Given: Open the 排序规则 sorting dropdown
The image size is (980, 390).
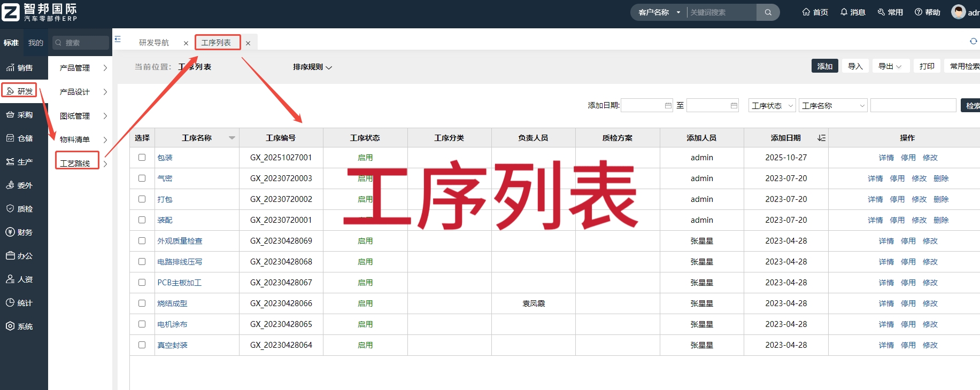Looking at the screenshot, I should click(312, 67).
